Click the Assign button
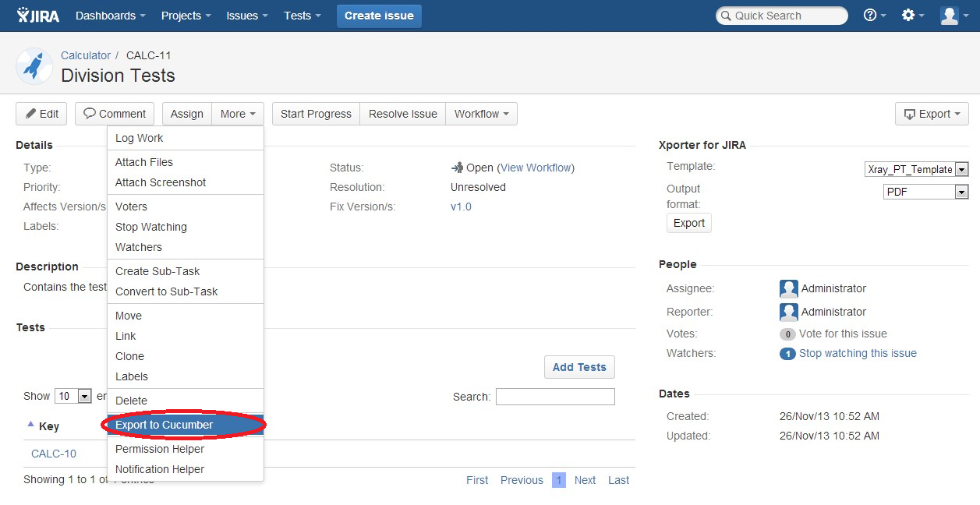Viewport: 980px width, 505px height. [187, 114]
